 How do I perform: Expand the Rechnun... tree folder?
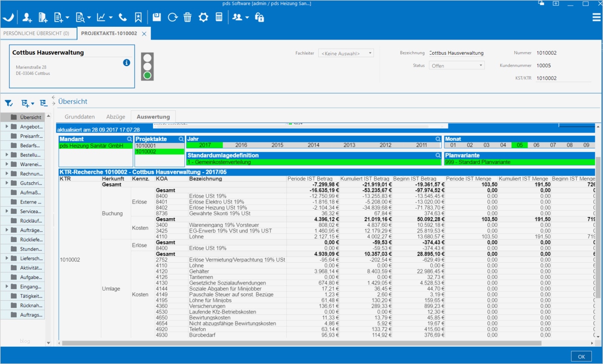pos(7,174)
